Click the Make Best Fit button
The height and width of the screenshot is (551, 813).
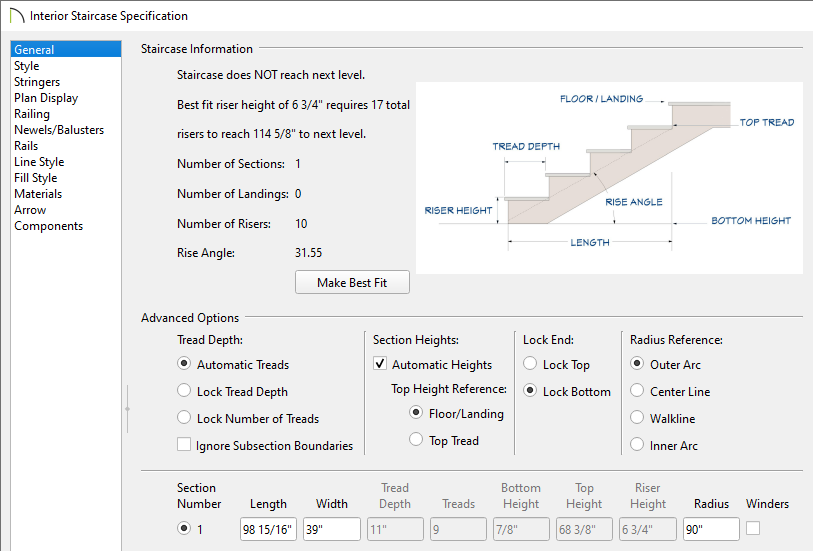click(352, 282)
